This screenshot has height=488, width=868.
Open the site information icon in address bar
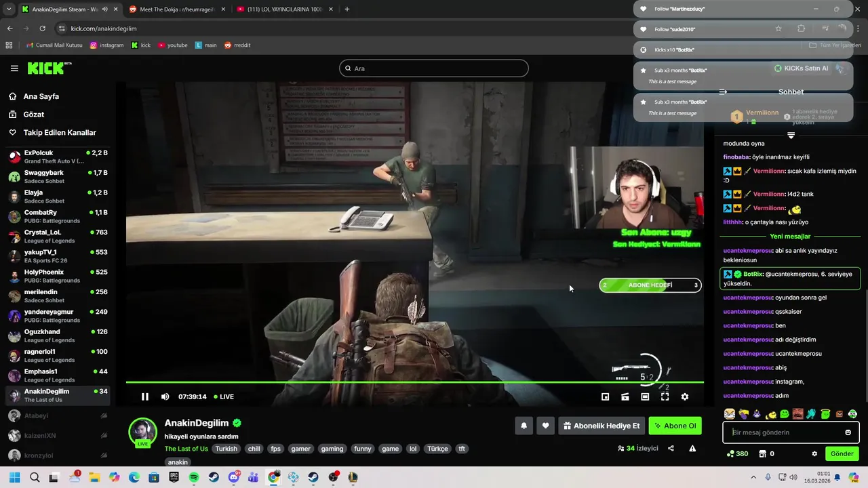tap(62, 28)
